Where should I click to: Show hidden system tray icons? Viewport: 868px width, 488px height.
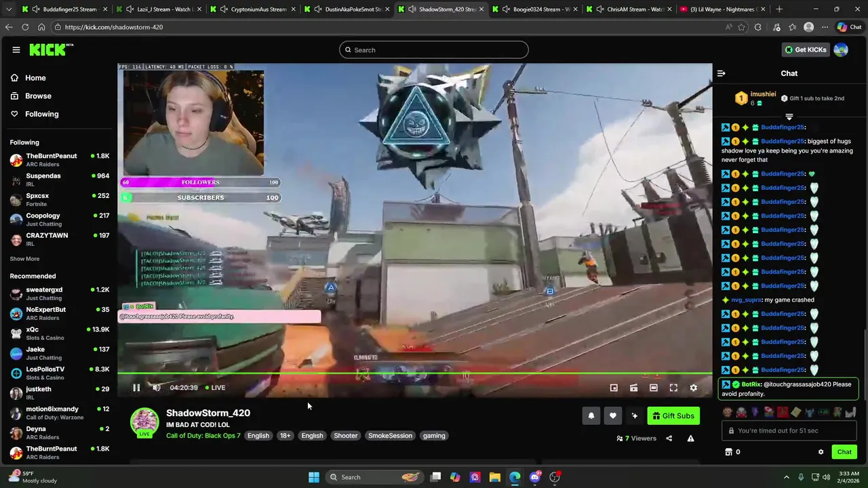(787, 477)
